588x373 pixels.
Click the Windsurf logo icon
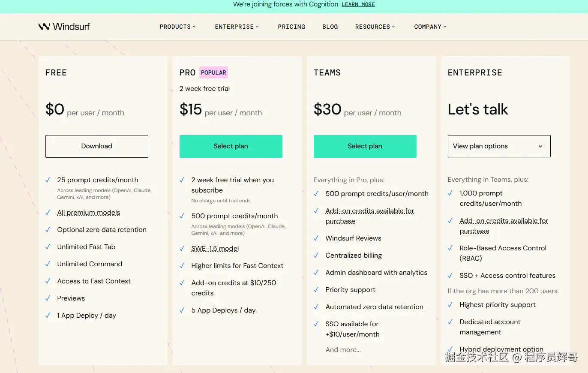(x=44, y=27)
